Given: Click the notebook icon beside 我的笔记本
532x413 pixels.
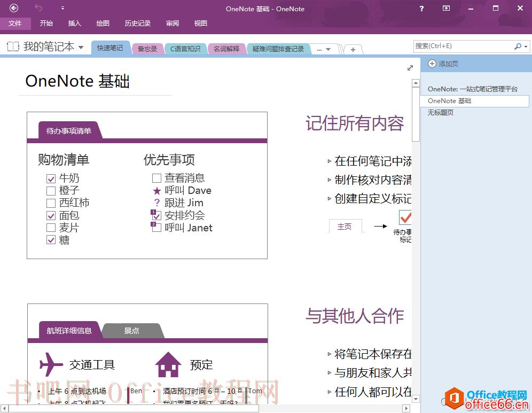Looking at the screenshot, I should coord(13,46).
